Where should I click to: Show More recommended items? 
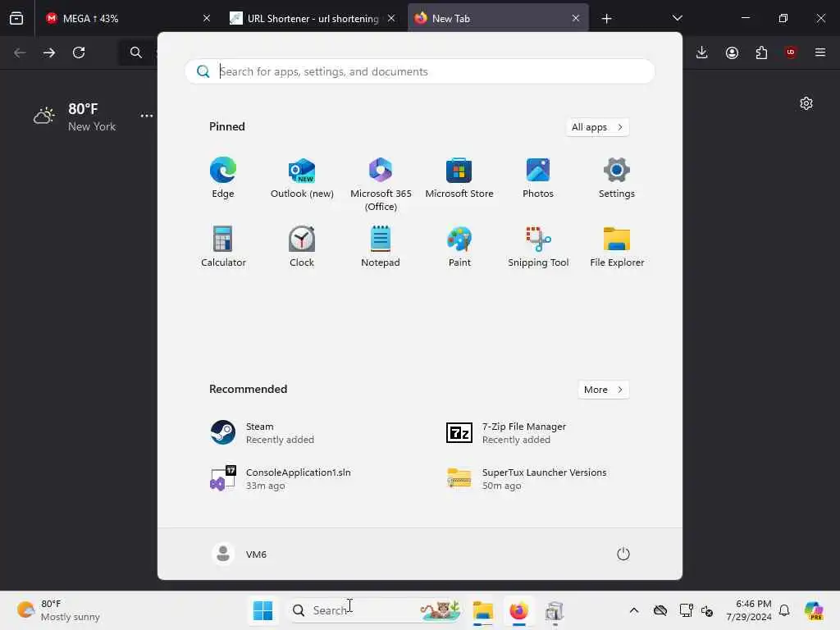point(603,390)
